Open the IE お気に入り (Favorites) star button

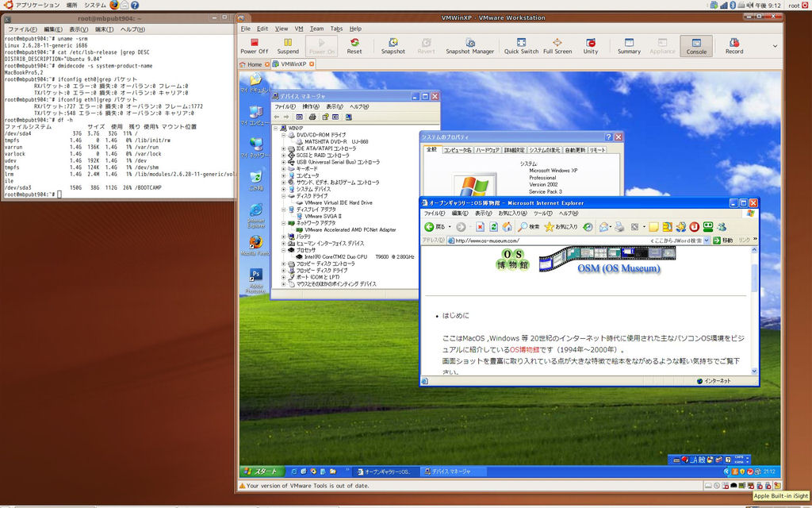pos(561,227)
